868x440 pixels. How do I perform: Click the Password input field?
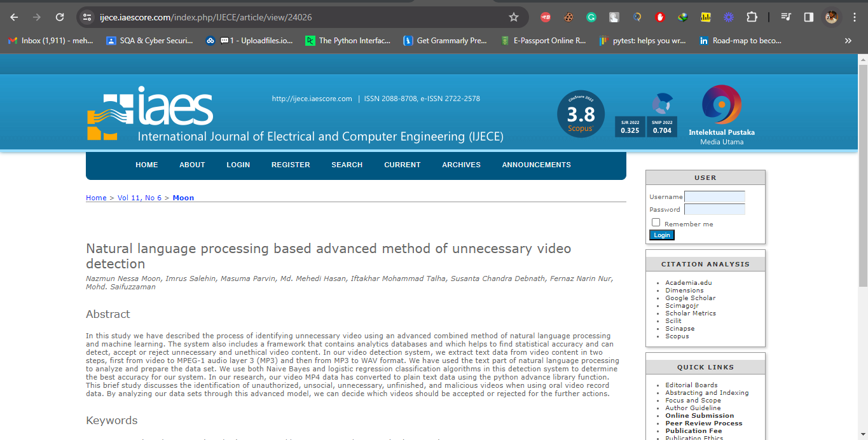click(x=715, y=209)
